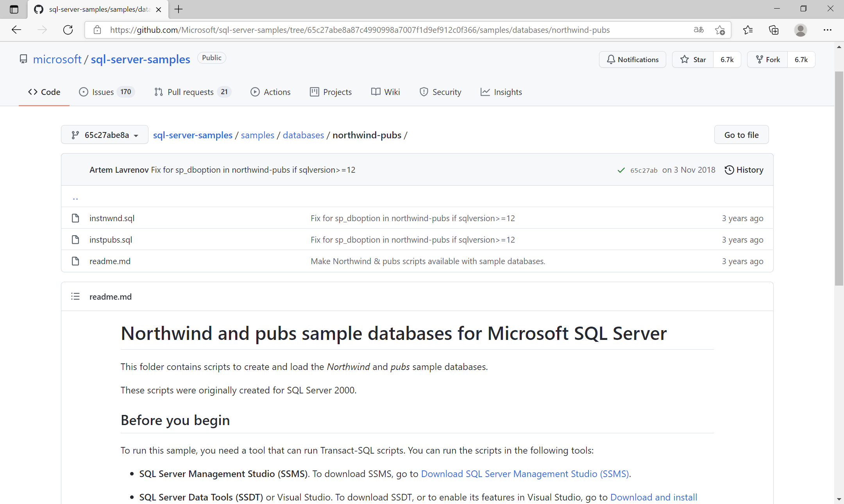Go back to previous page

point(16,30)
